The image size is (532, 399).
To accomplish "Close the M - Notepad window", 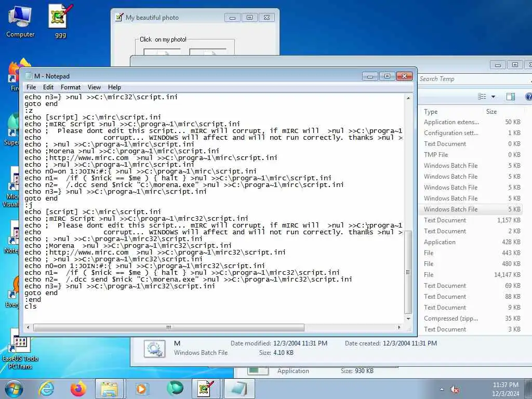I will 404,76.
